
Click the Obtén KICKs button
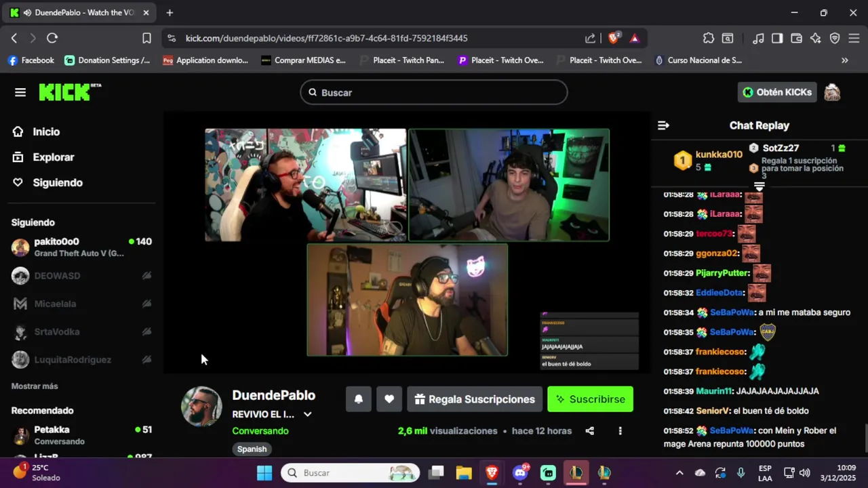click(x=777, y=92)
